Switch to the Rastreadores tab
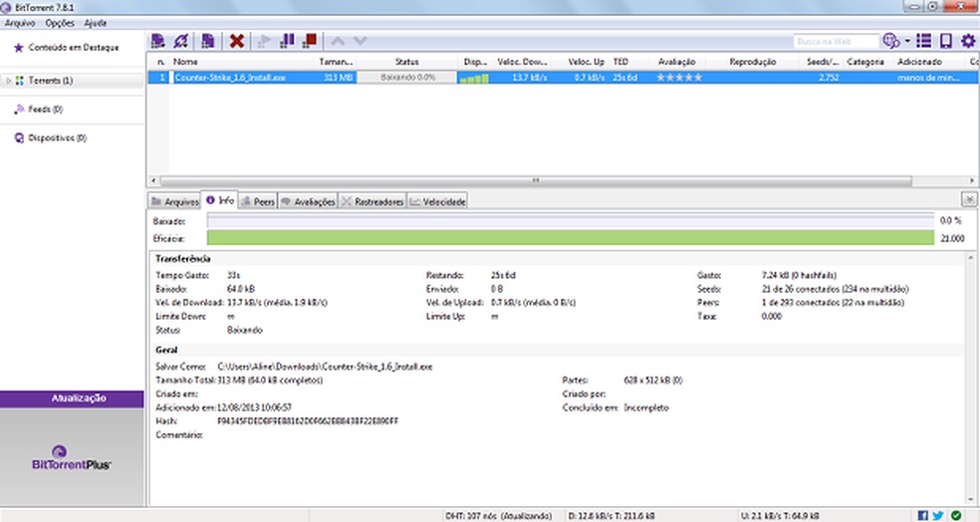 click(372, 202)
